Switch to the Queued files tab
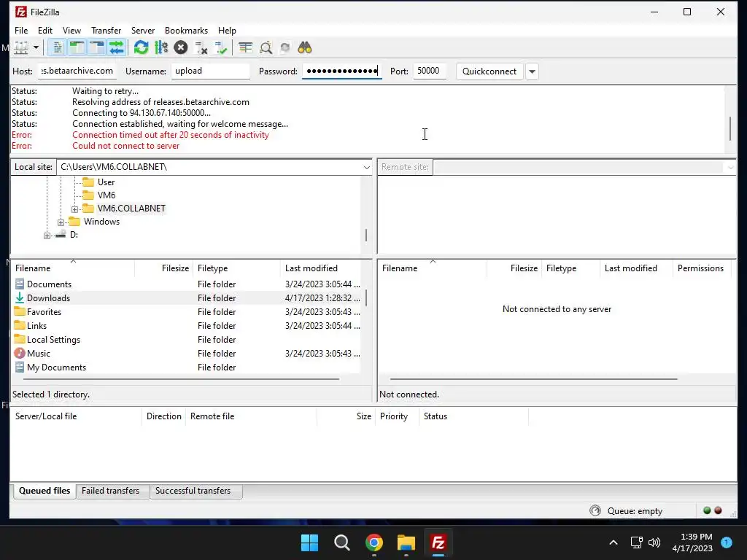 coord(44,491)
